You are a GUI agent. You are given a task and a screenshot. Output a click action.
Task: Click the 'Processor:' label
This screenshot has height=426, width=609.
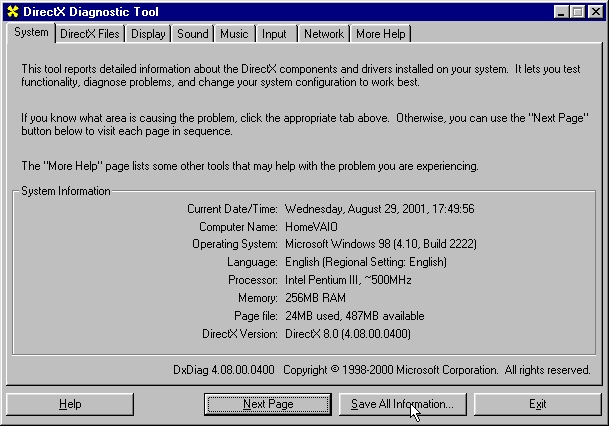point(253,280)
